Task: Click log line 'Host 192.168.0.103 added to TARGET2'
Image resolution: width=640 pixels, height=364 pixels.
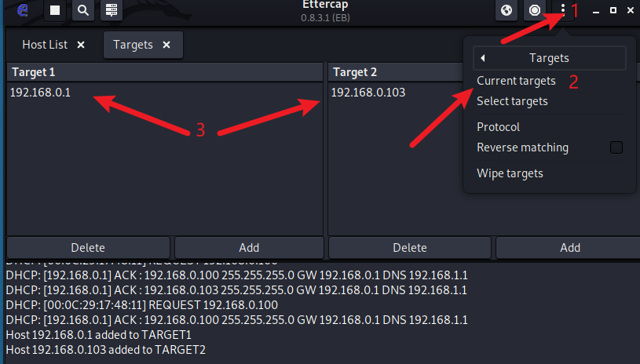Action: pos(106,350)
